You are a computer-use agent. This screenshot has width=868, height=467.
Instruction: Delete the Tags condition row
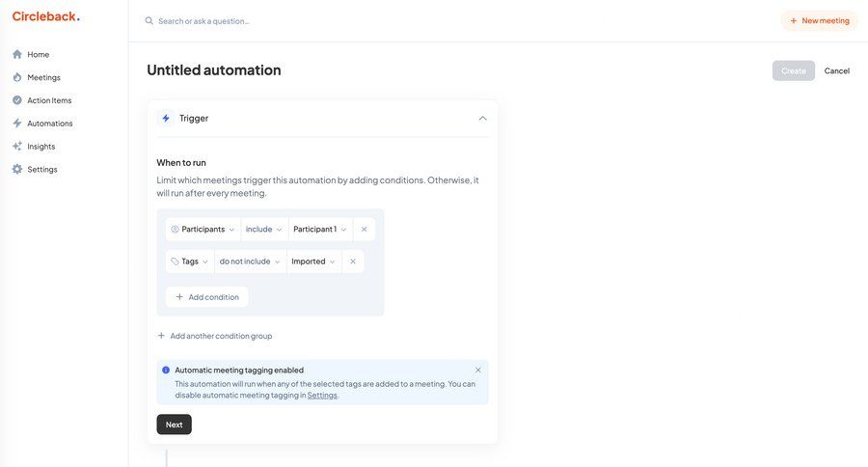353,261
